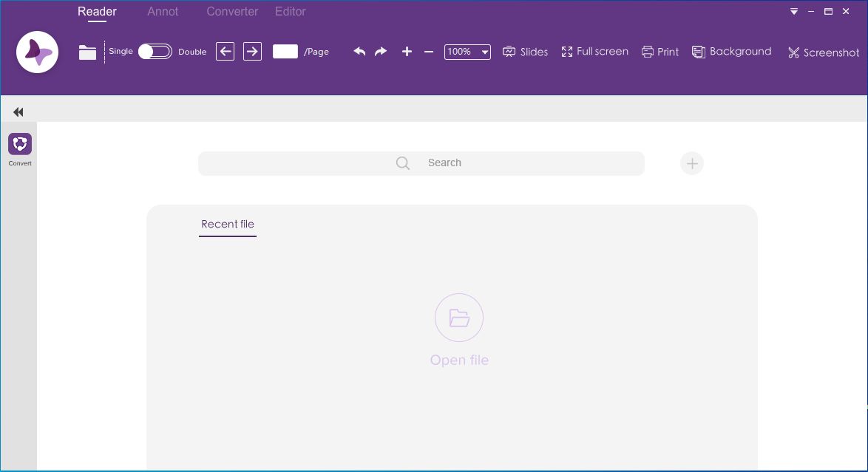The image size is (868, 472).
Task: Open the Print dialog
Action: click(660, 52)
